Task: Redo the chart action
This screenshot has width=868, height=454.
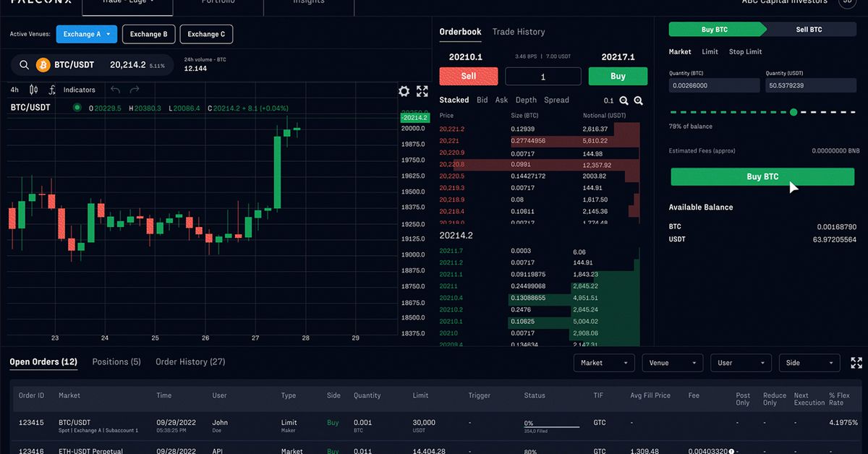Action: (x=135, y=90)
